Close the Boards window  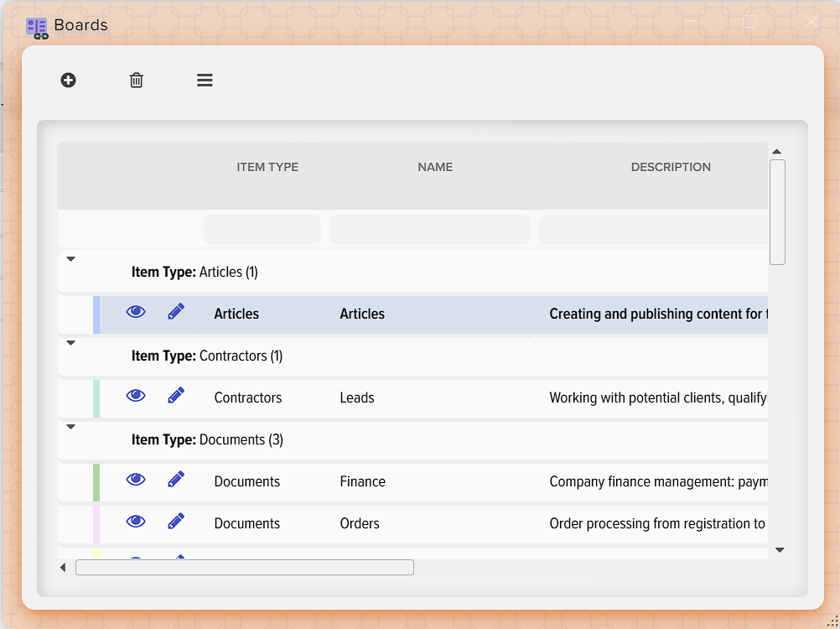(x=811, y=22)
